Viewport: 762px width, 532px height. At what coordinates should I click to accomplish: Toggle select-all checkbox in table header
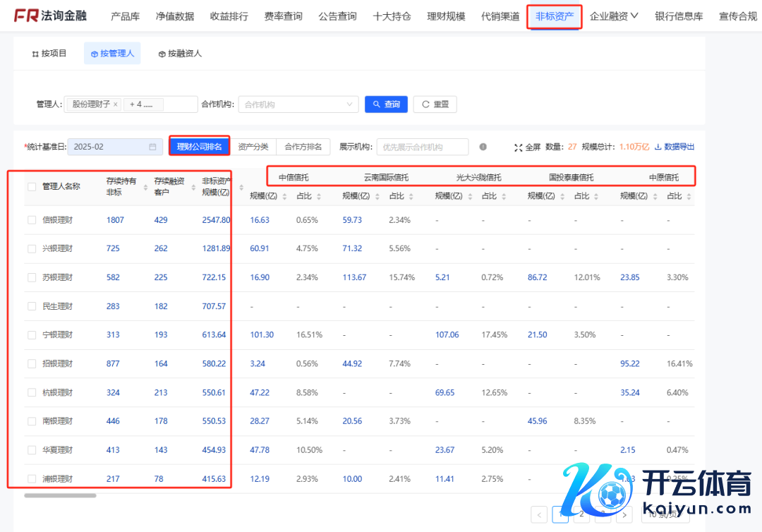[x=32, y=187]
